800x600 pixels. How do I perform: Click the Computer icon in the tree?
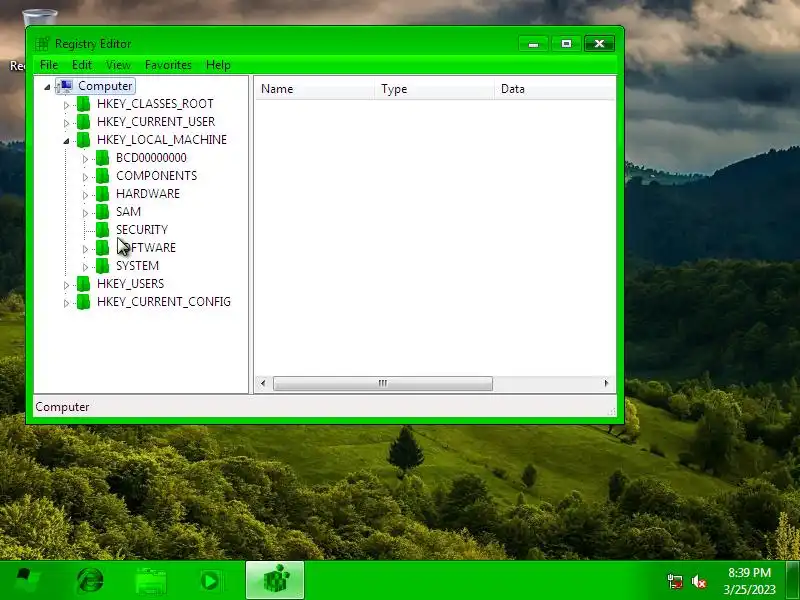pos(66,86)
